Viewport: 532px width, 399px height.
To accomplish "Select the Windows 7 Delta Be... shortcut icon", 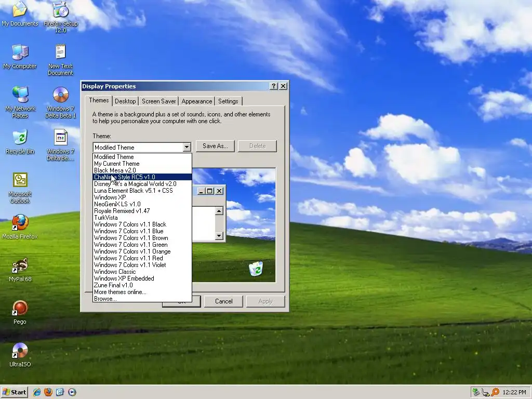I will [60, 145].
